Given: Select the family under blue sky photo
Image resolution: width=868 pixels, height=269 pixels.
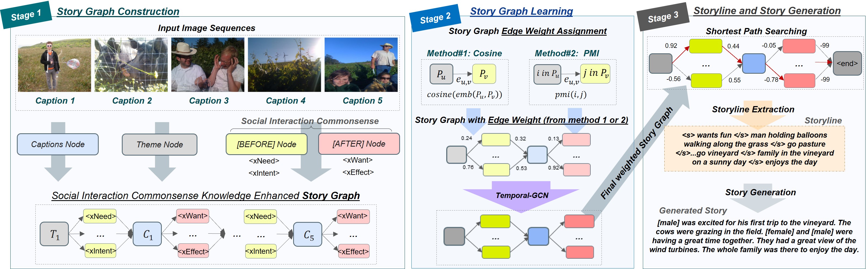Looking at the screenshot, I should pyautogui.click(x=361, y=65).
